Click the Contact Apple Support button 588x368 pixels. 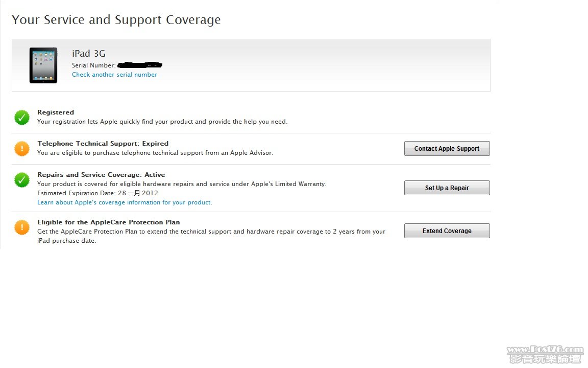point(447,148)
